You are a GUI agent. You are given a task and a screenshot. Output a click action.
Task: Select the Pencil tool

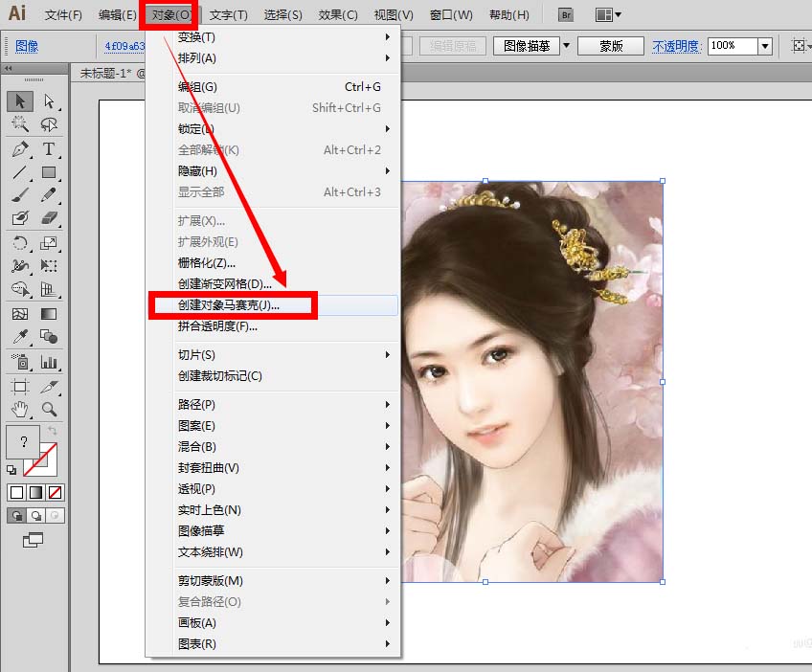coord(49,194)
